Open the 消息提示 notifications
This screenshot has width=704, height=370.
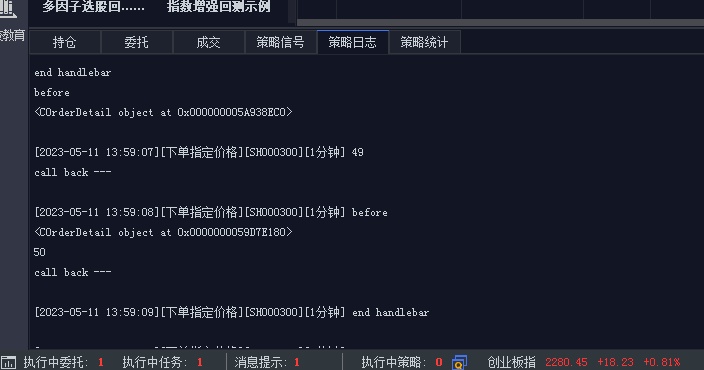point(267,362)
